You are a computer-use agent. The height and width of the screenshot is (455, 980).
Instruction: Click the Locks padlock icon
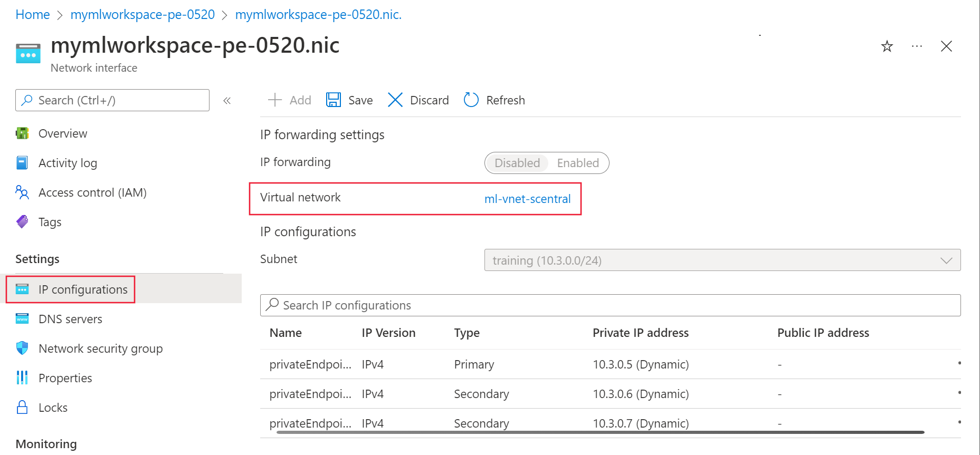click(22, 408)
